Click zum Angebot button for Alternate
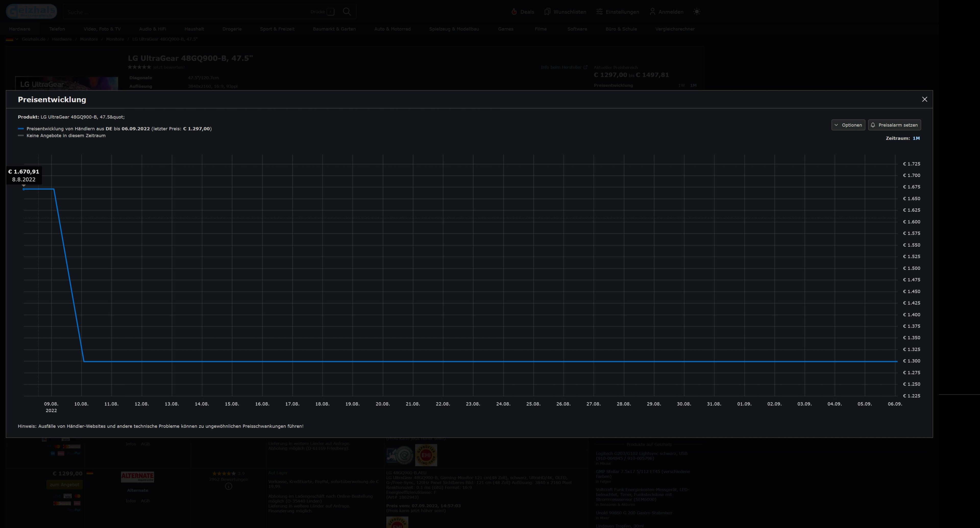This screenshot has width=980, height=528. pyautogui.click(x=64, y=485)
